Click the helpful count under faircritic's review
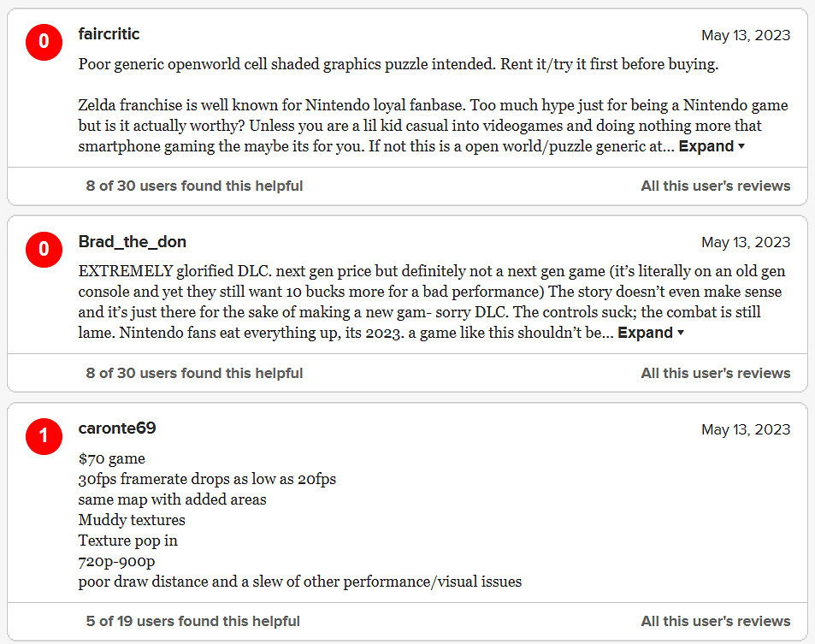The height and width of the screenshot is (644, 815). pyautogui.click(x=194, y=186)
